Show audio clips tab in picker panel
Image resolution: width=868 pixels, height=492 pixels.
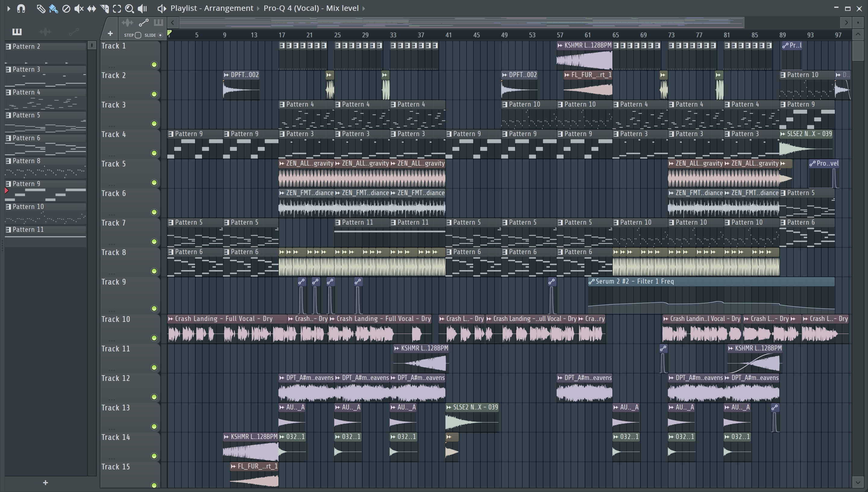coord(45,32)
